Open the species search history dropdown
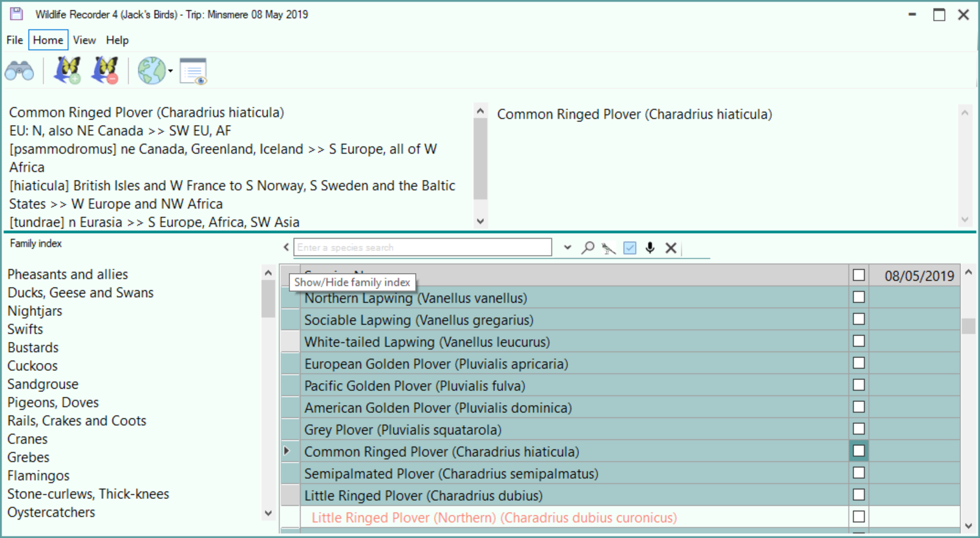Image resolution: width=980 pixels, height=538 pixels. [567, 248]
